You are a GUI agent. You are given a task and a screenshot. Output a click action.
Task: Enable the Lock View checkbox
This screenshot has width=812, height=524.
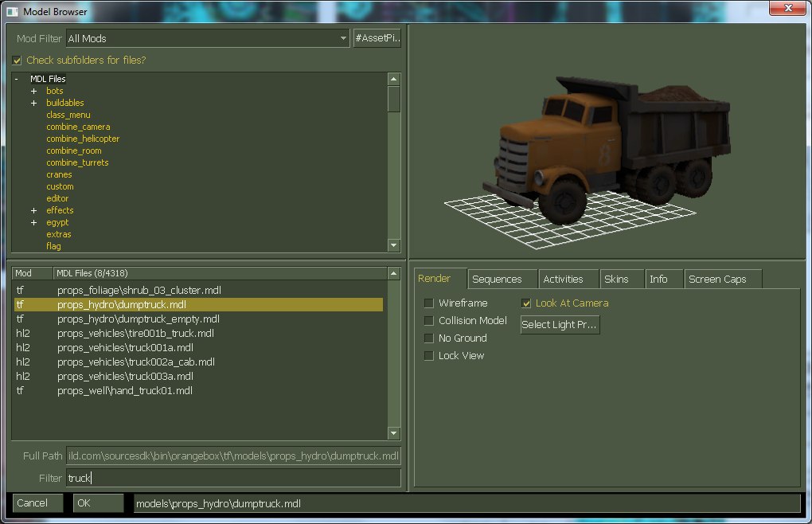point(429,356)
